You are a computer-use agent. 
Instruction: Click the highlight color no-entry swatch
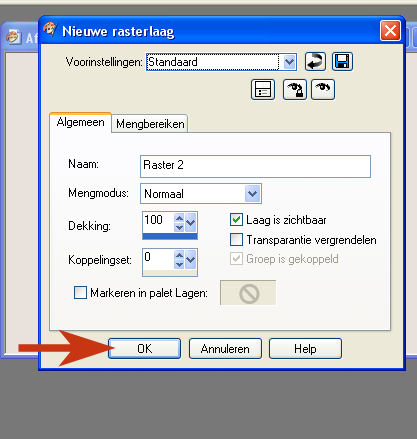pos(248,293)
